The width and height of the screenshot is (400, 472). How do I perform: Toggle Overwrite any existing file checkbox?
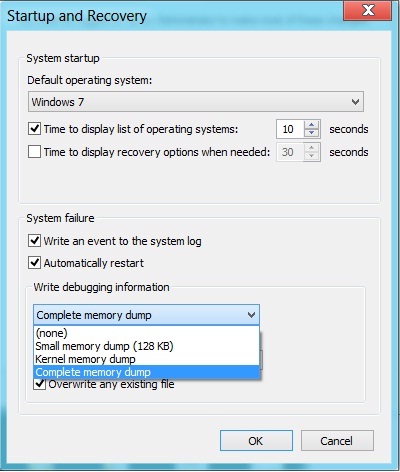40,384
